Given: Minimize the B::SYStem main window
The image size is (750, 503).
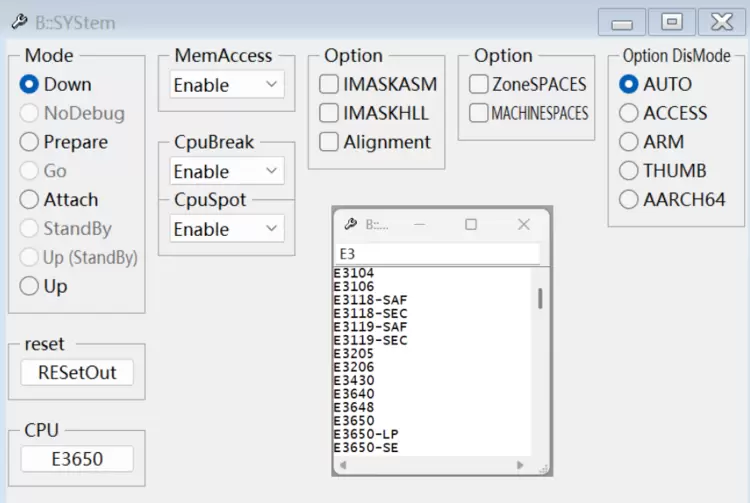Looking at the screenshot, I should pos(621,22).
